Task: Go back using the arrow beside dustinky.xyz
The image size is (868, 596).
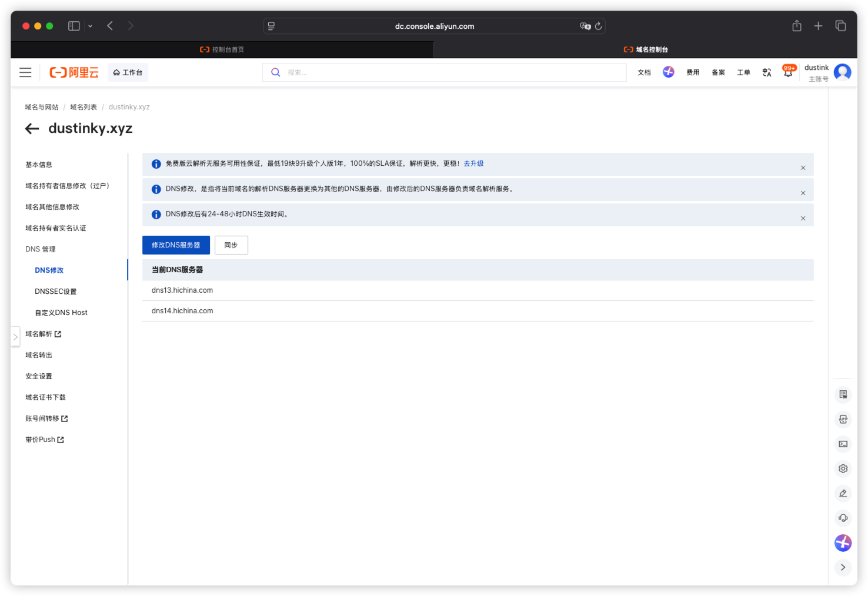Action: point(32,129)
